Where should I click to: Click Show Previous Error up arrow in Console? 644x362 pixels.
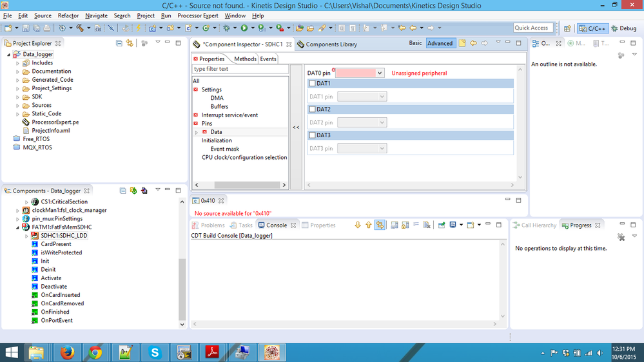pyautogui.click(x=368, y=225)
